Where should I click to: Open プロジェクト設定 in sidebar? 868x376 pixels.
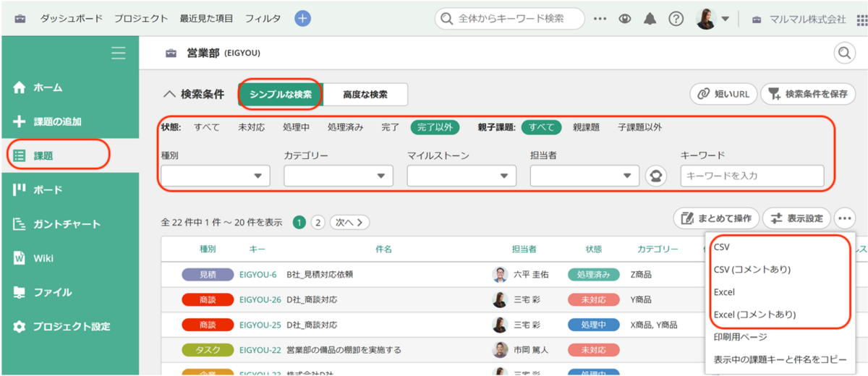coord(61,327)
